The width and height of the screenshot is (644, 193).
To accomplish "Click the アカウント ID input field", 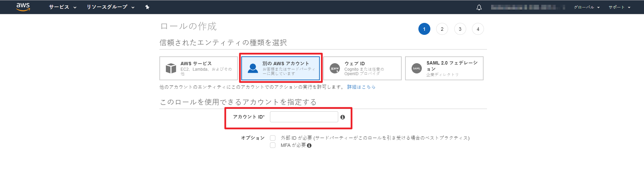I will pos(304,117).
